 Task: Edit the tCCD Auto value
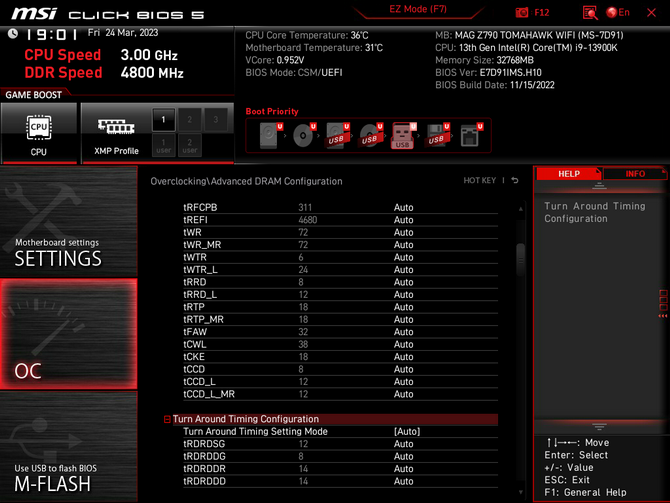coord(403,369)
